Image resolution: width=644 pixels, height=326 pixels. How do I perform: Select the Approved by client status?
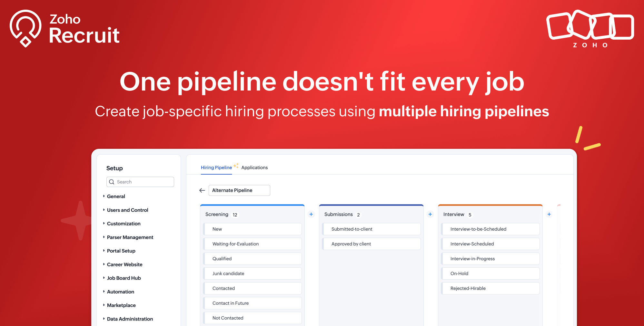(x=372, y=244)
